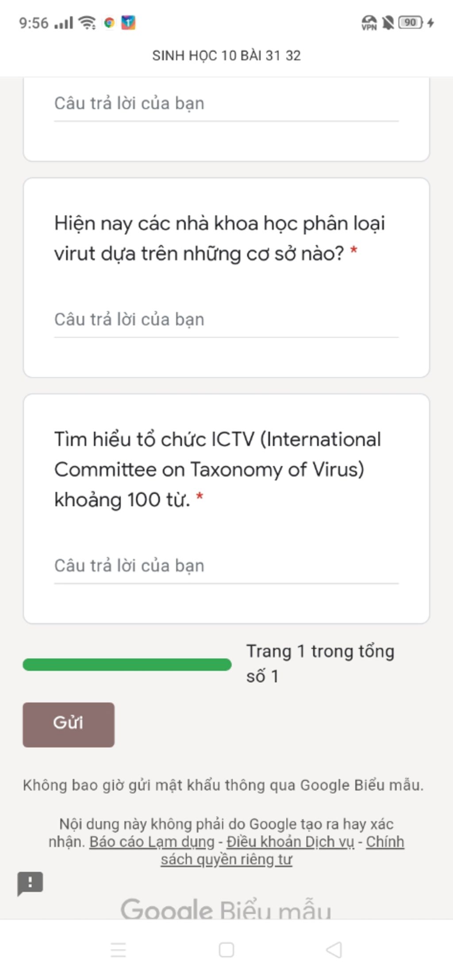Tap the Android back navigation icon

pyautogui.click(x=334, y=949)
